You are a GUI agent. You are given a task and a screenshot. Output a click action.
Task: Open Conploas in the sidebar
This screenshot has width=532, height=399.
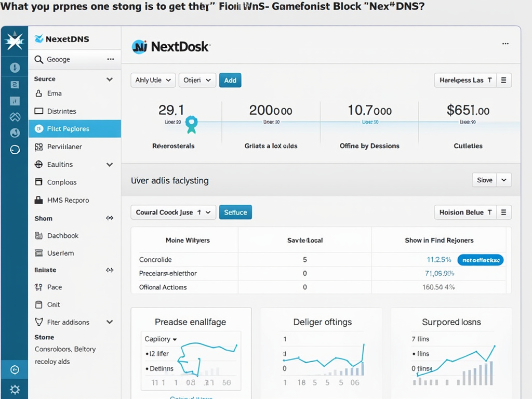point(75,182)
